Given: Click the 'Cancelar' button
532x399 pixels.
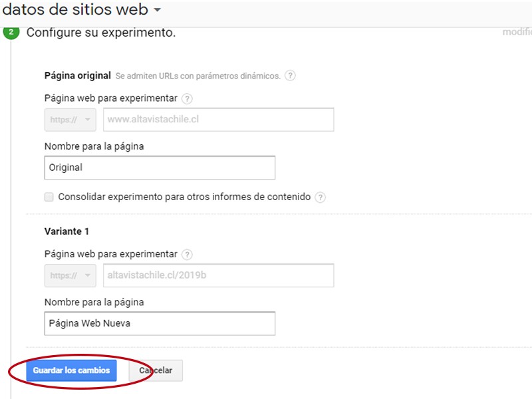Looking at the screenshot, I should (156, 370).
